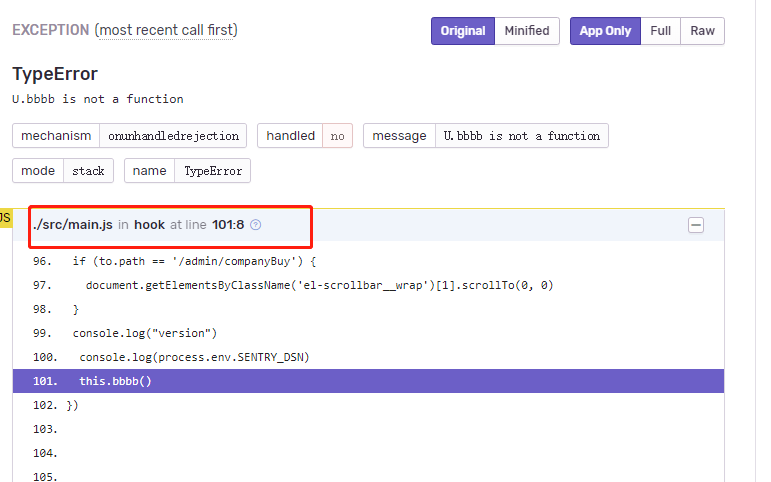Click the mechanism tag key
The image size is (771, 482).
[x=56, y=136]
